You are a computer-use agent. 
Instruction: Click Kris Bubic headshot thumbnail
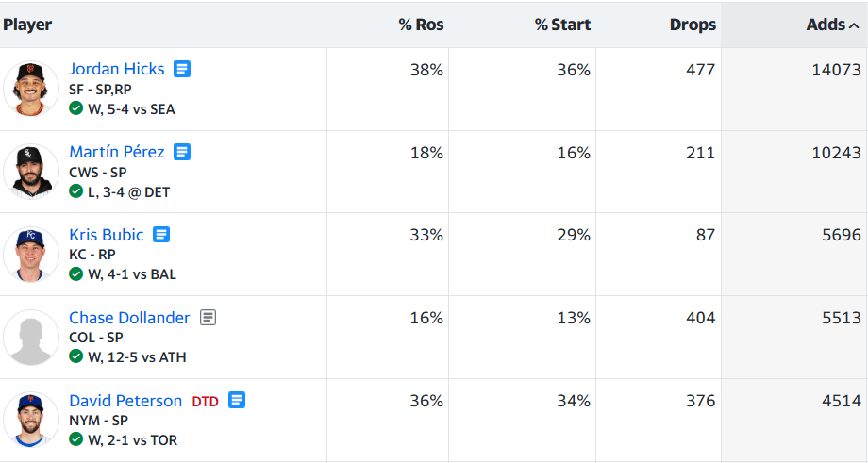[x=30, y=254]
